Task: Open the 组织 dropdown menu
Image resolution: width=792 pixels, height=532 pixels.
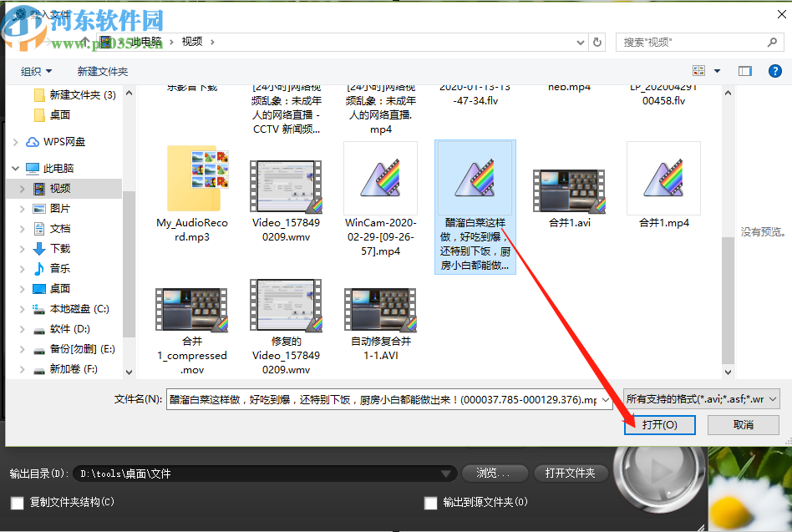Action: [x=36, y=72]
